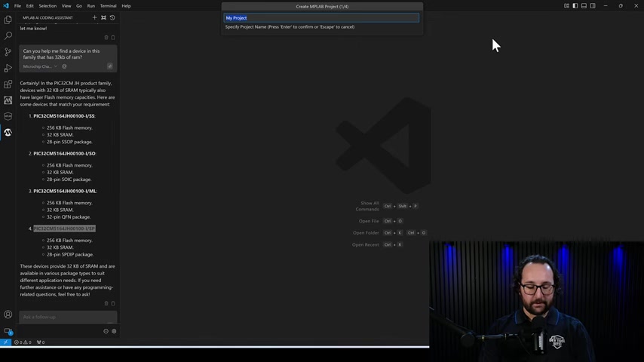
Task: Expand the Microchip Cha… model dropdown
Action: click(40, 66)
